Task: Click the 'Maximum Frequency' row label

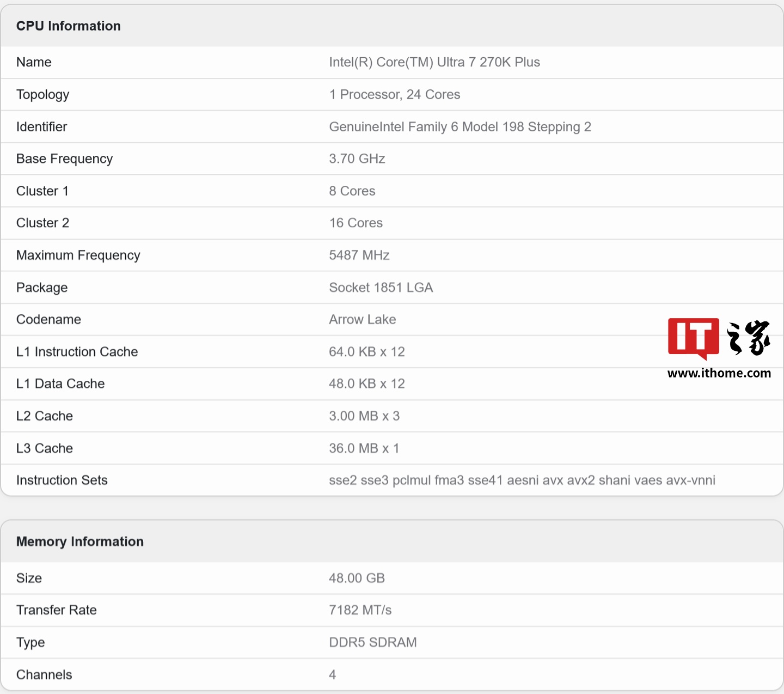Action: click(x=78, y=255)
